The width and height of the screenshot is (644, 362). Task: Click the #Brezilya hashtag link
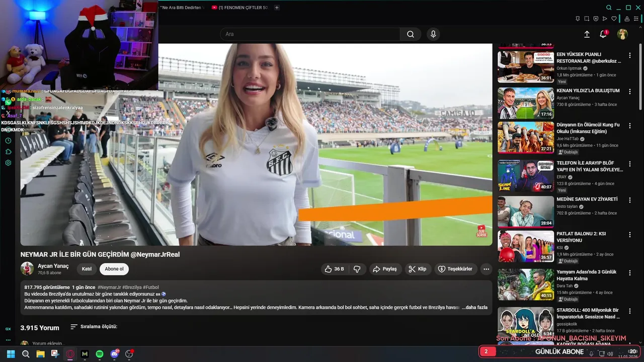click(x=132, y=287)
